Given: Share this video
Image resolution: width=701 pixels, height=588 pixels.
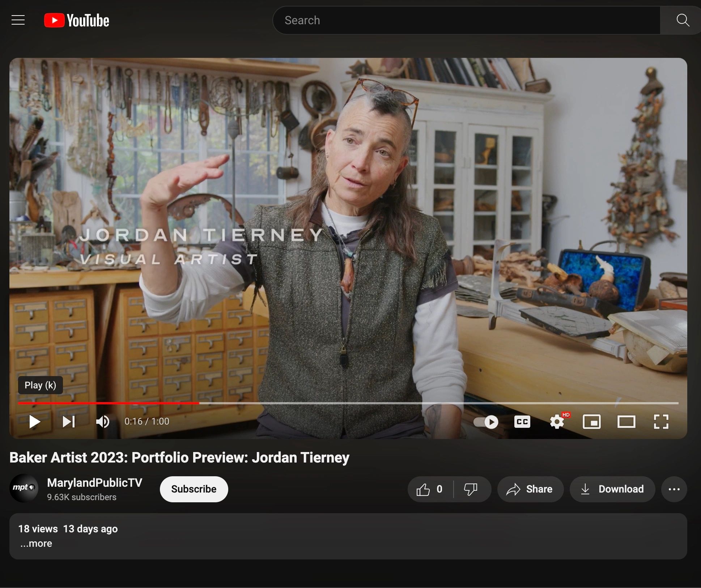Looking at the screenshot, I should pos(530,489).
